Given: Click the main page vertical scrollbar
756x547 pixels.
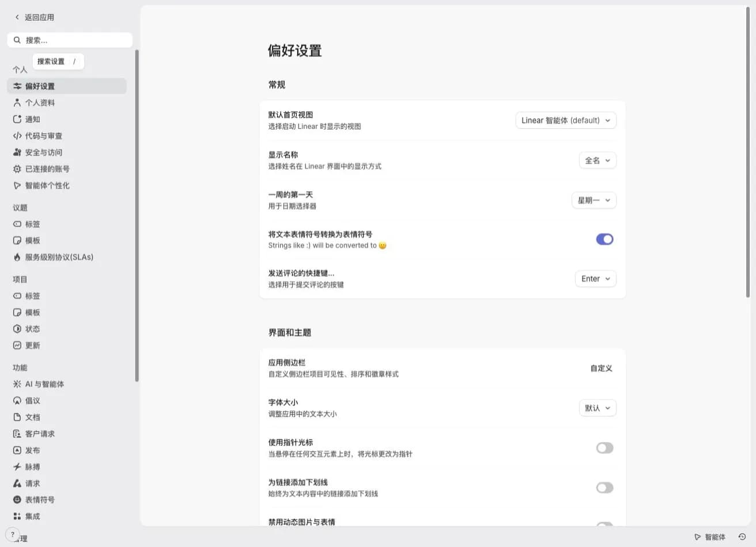Looking at the screenshot, I should coord(748,153).
